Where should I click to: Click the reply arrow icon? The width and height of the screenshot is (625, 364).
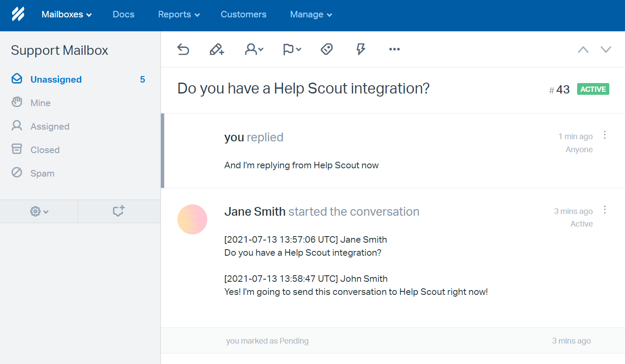(183, 50)
